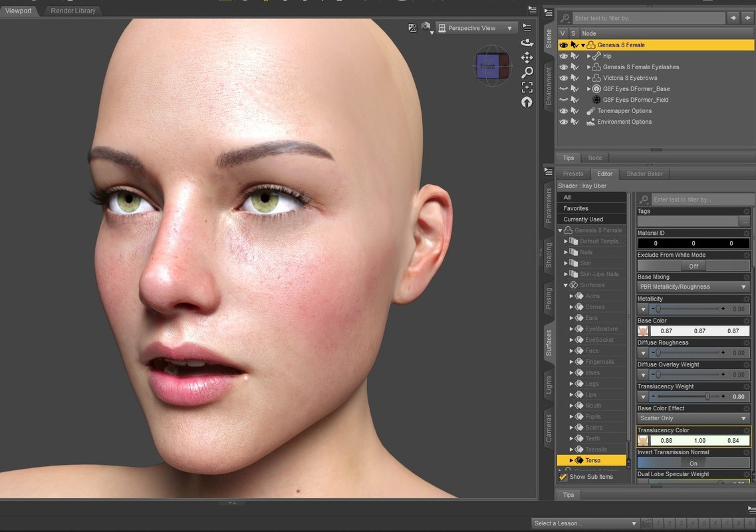Screen dimensions: 756x532
Task: Open the Surfaces pane options menu icon
Action: [548, 171]
